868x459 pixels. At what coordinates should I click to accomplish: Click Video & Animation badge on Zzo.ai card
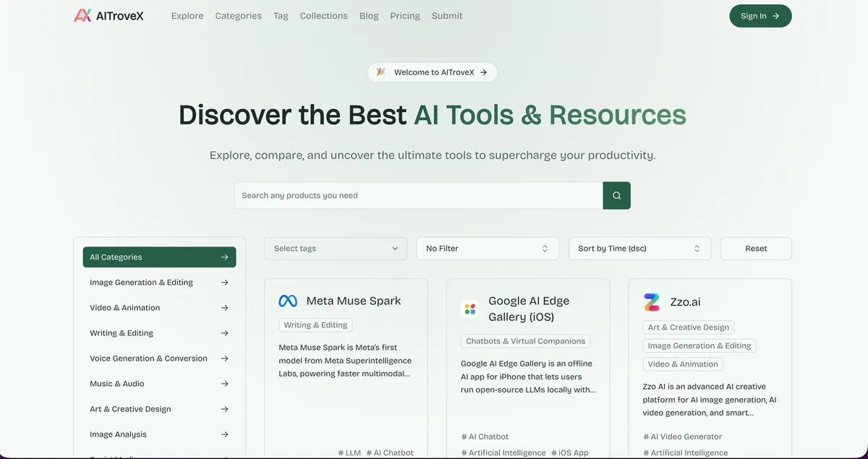(x=683, y=364)
